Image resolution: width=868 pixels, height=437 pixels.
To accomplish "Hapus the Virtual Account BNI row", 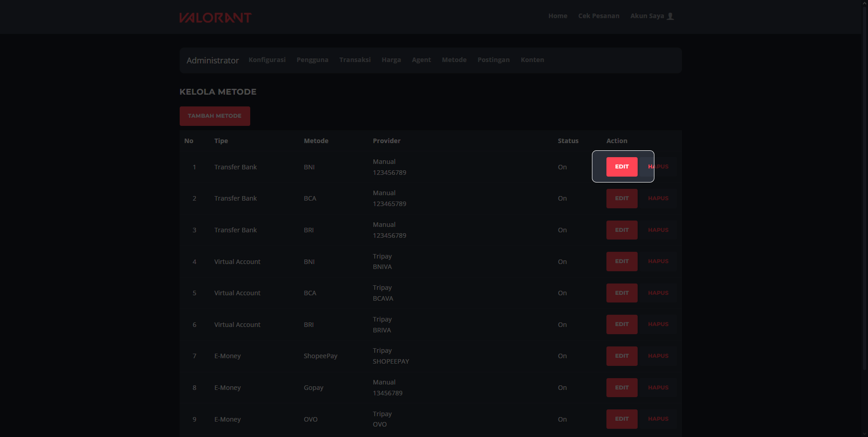I will 658,261.
